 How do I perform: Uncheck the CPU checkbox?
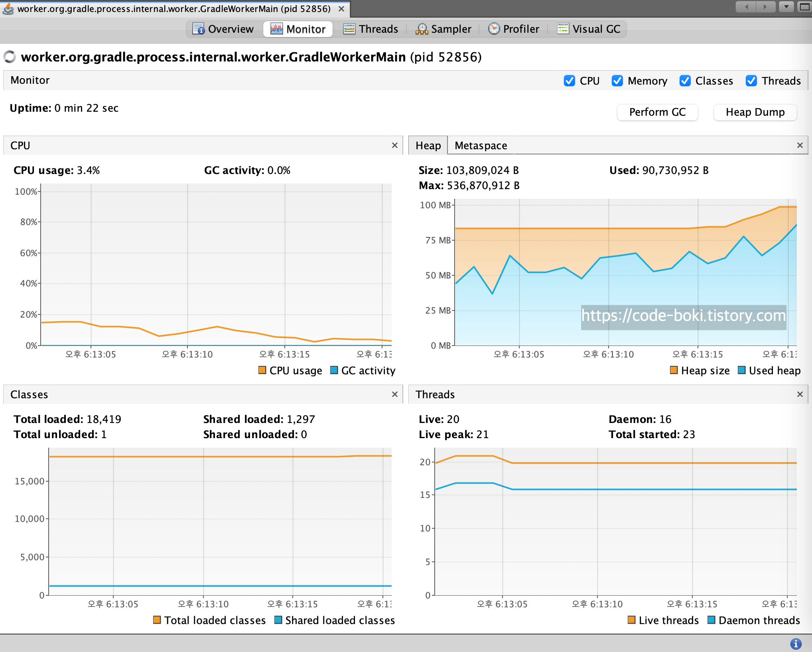(x=569, y=81)
